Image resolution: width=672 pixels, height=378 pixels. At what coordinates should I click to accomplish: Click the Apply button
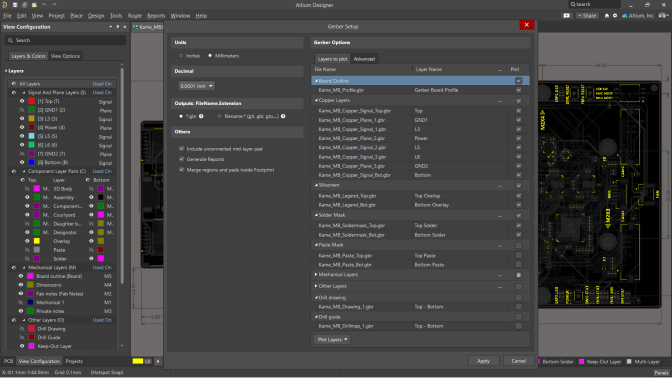click(483, 361)
